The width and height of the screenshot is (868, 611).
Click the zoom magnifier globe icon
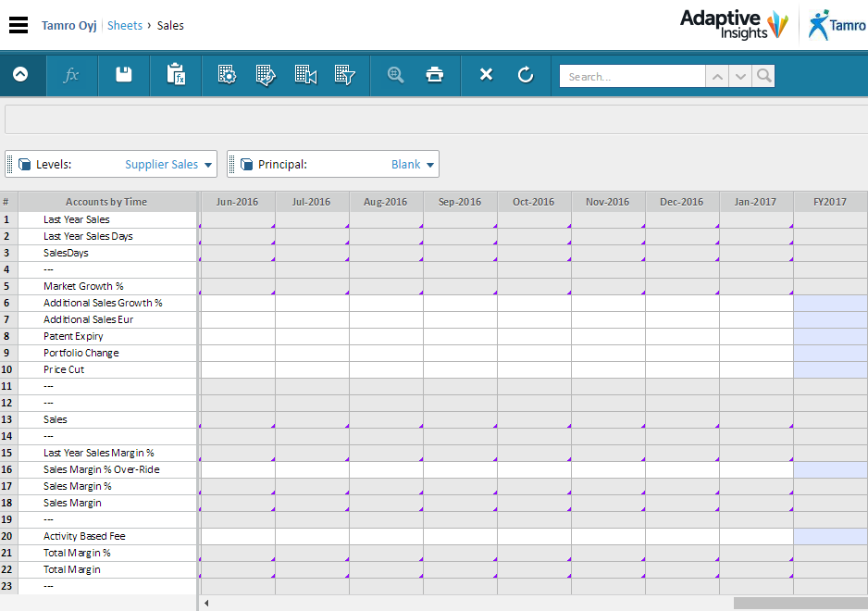395,74
